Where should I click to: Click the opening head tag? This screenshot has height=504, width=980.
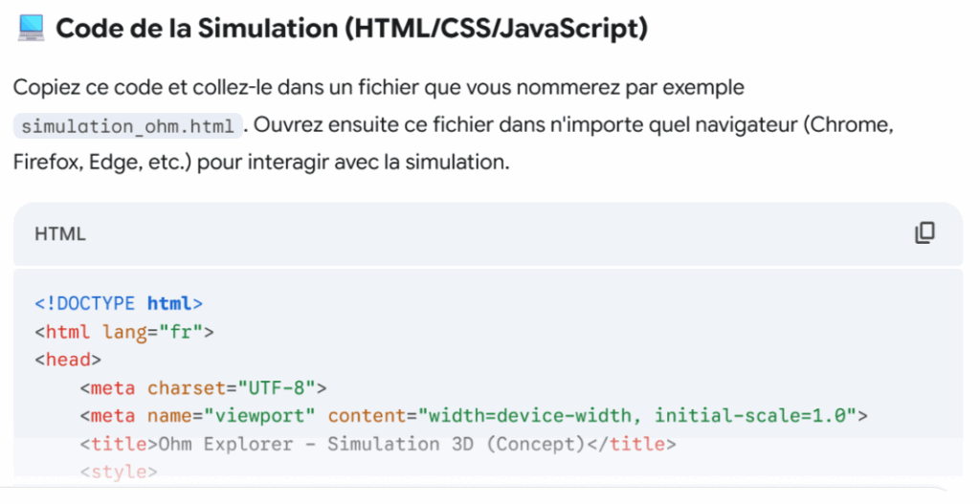(67, 360)
